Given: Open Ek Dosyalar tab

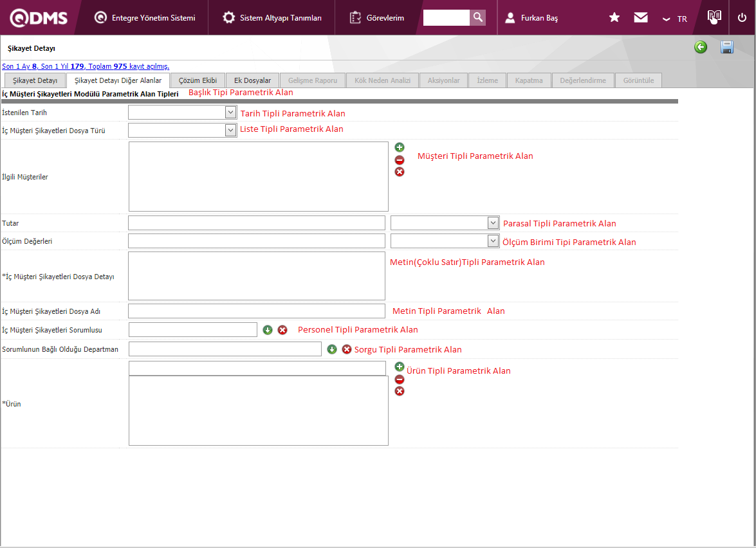Looking at the screenshot, I should click(x=252, y=80).
